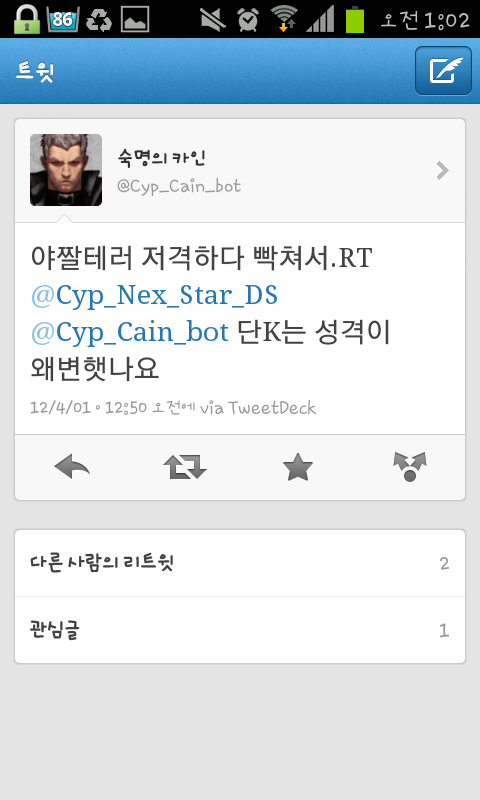Tap the Wi-Fi status icon
Screen dimensions: 480x800
click(284, 19)
